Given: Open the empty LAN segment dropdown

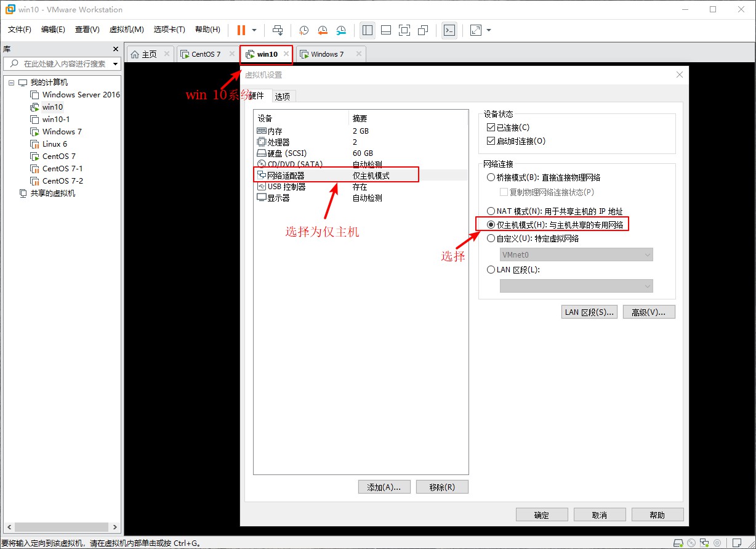Looking at the screenshot, I should (x=576, y=286).
